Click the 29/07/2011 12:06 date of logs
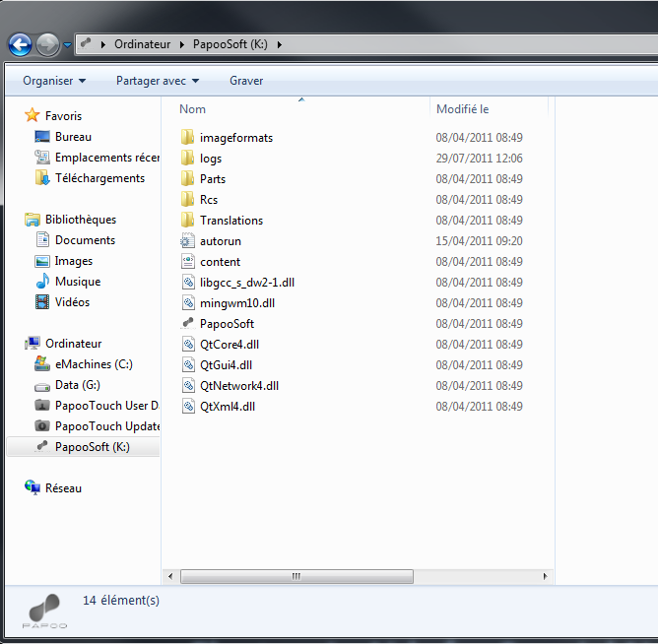 [479, 159]
